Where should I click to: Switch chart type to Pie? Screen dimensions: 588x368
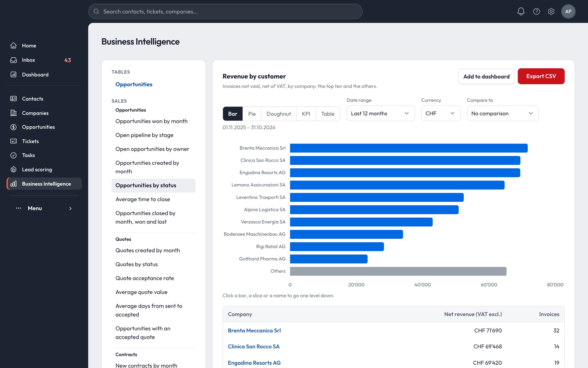click(252, 114)
